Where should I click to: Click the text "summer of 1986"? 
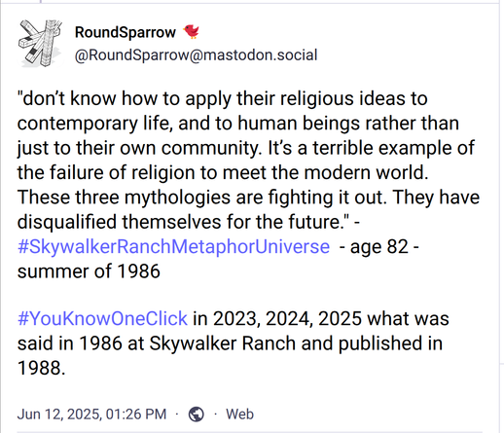tap(89, 271)
